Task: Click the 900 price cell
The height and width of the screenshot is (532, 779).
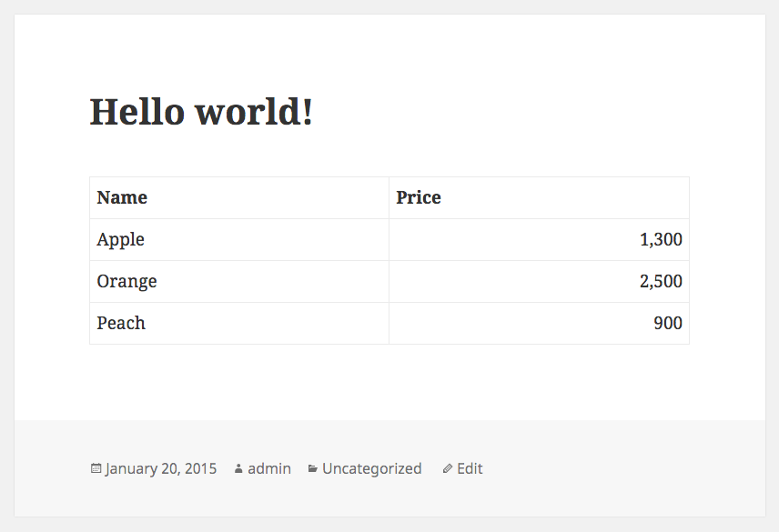Action: 539,323
